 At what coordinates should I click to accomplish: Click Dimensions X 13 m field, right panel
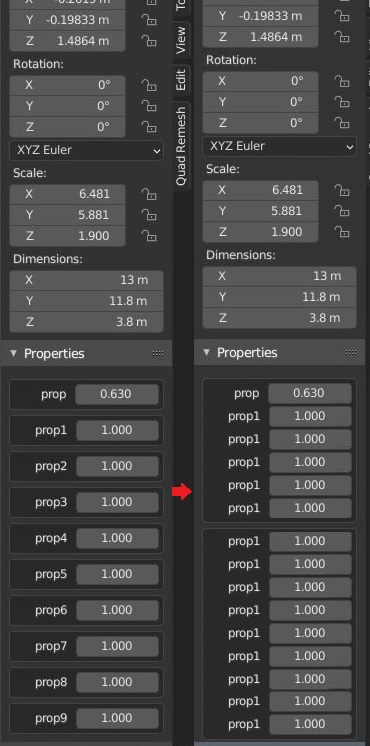click(x=280, y=276)
